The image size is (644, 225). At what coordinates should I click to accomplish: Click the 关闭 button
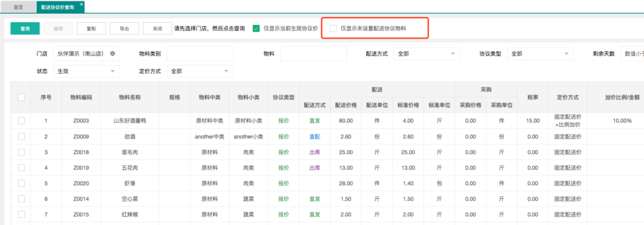pyautogui.click(x=157, y=29)
